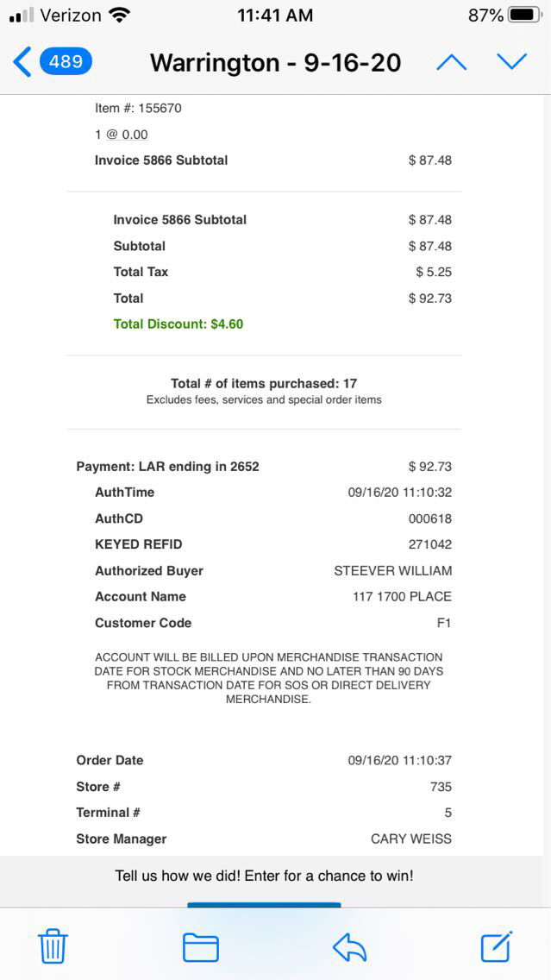Tap the back arrow to the mailbox
The width and height of the screenshot is (551, 980).
click(x=22, y=62)
